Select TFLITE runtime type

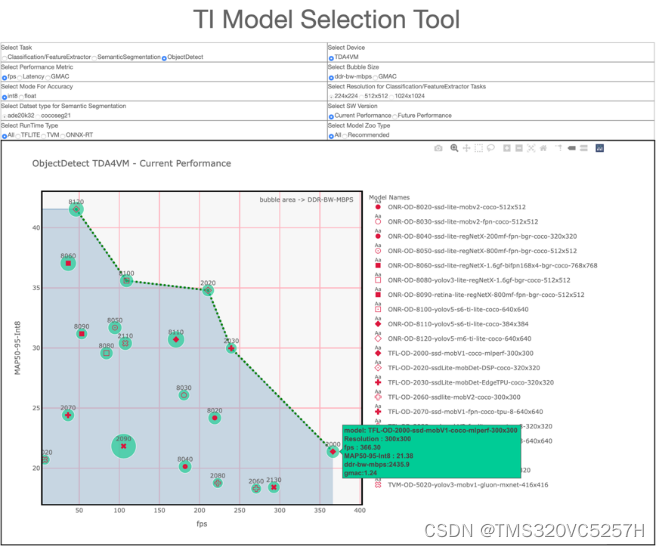click(18, 136)
